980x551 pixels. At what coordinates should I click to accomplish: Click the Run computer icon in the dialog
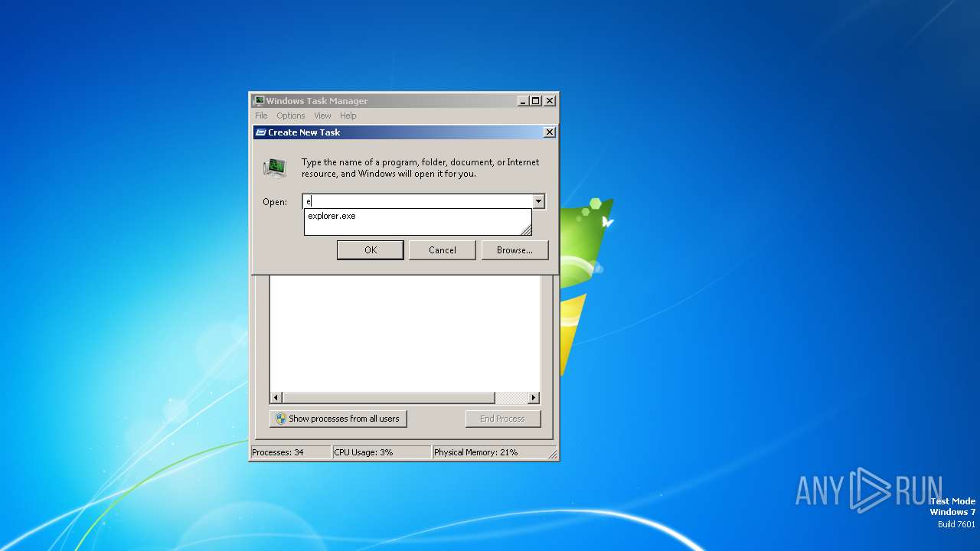coord(275,168)
